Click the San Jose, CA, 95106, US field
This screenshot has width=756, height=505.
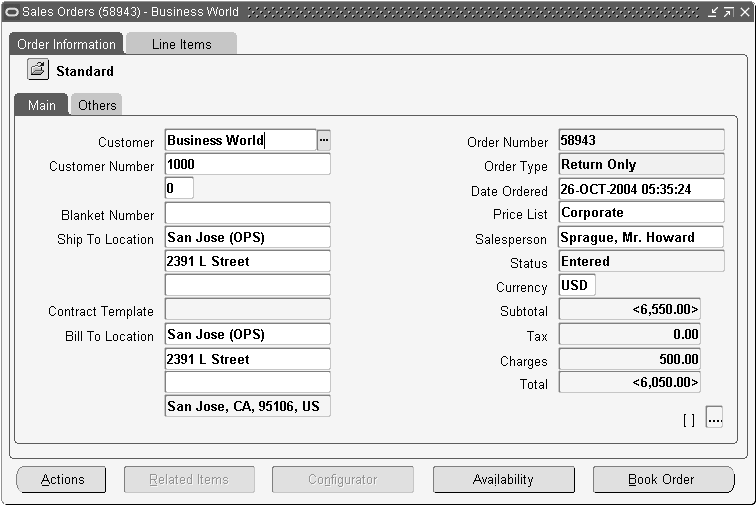248,406
